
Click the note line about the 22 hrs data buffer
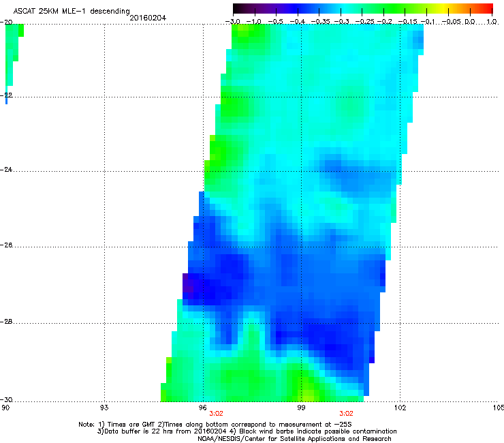pos(247,431)
